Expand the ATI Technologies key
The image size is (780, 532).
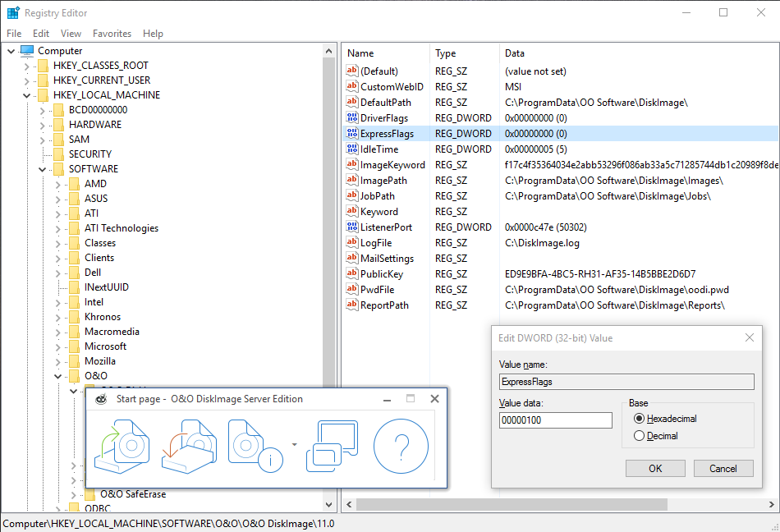[57, 229]
